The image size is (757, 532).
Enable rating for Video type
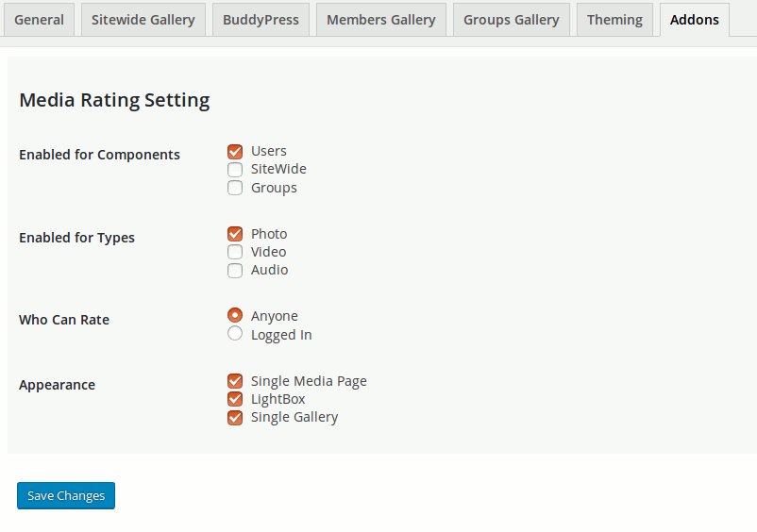coord(235,252)
